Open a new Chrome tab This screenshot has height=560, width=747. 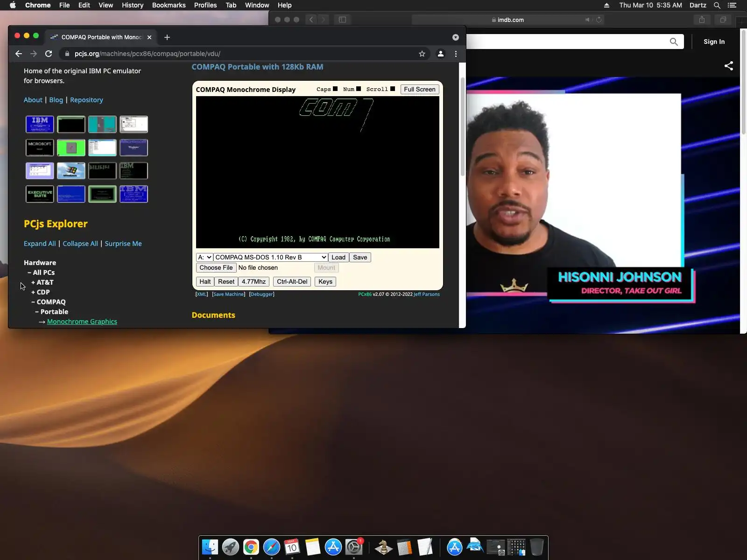[167, 37]
